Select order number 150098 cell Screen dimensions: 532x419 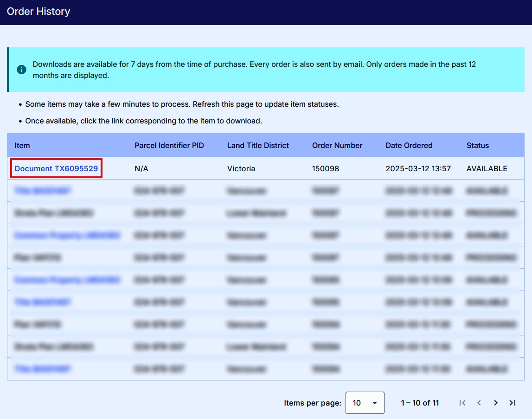(326, 168)
